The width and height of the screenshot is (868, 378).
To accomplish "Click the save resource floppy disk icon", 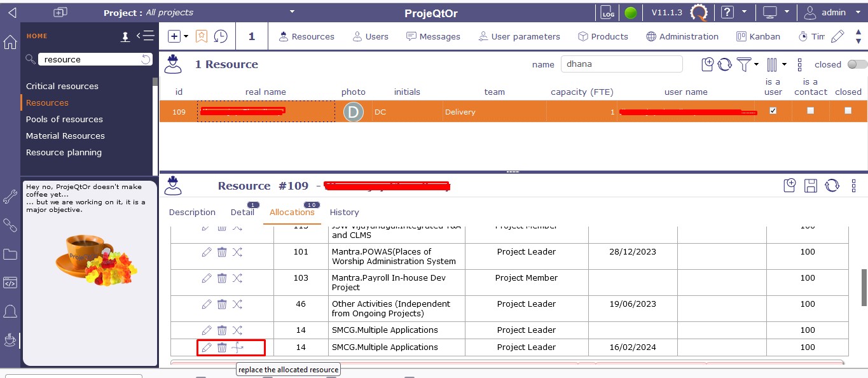I will click(x=811, y=186).
